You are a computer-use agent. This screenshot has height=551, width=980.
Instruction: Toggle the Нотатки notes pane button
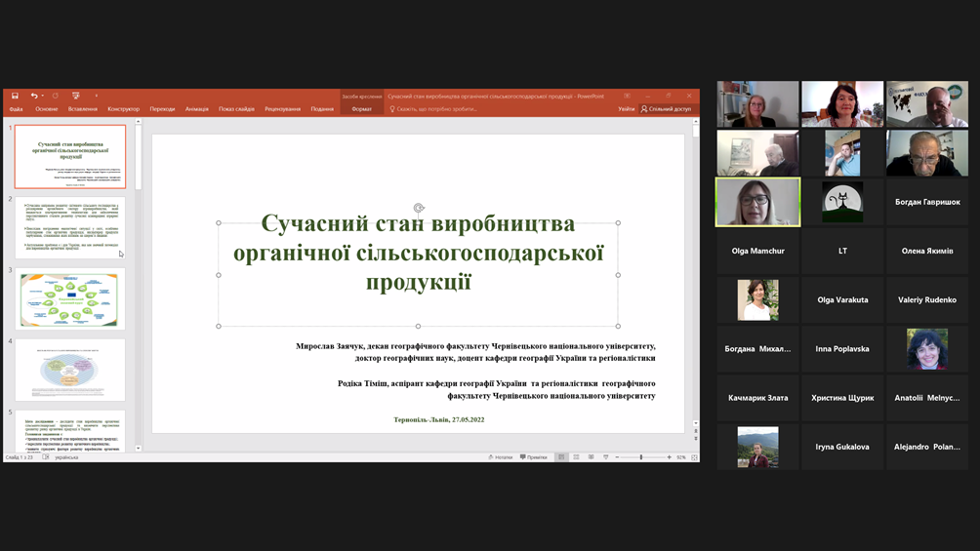click(500, 457)
